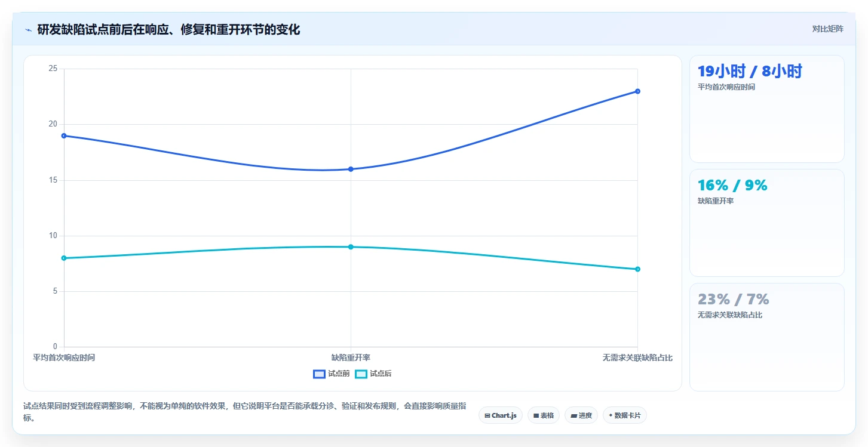
Task: Open the 19小时 / 8小时 response time card
Action: pyautogui.click(x=767, y=109)
